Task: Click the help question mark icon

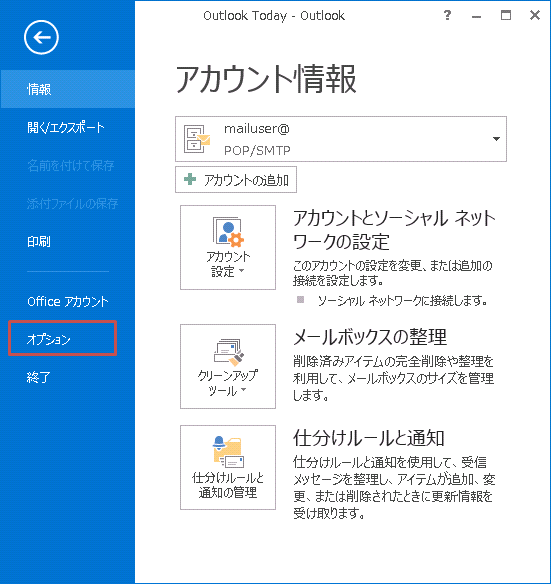Action: (447, 15)
